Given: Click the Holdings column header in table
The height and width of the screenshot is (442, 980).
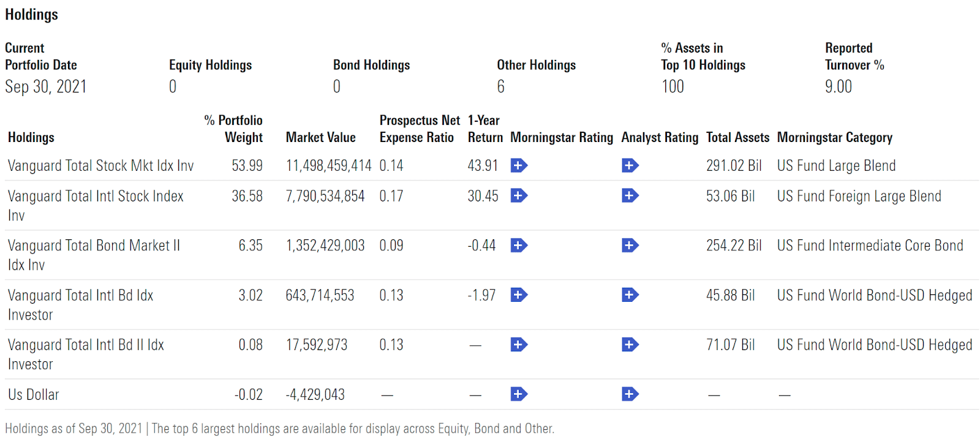Looking at the screenshot, I should [31, 137].
